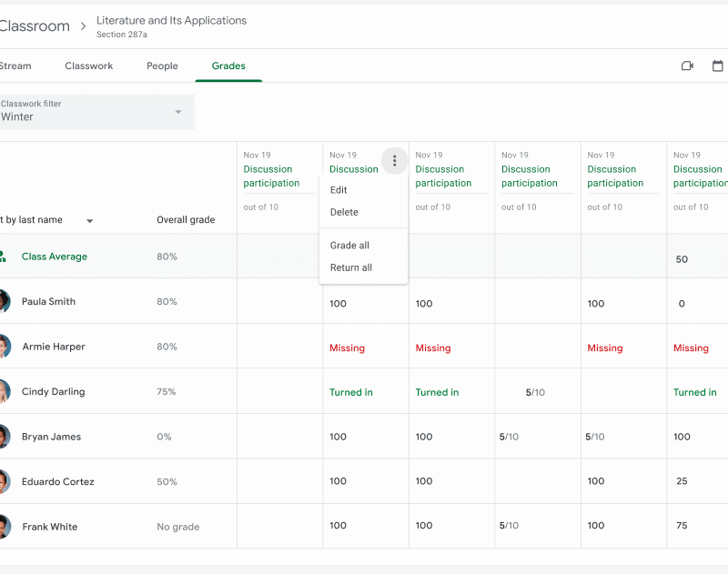Image resolution: width=728 pixels, height=574 pixels.
Task: Click Eduardo Cortez's profile avatar
Action: (x=6, y=481)
